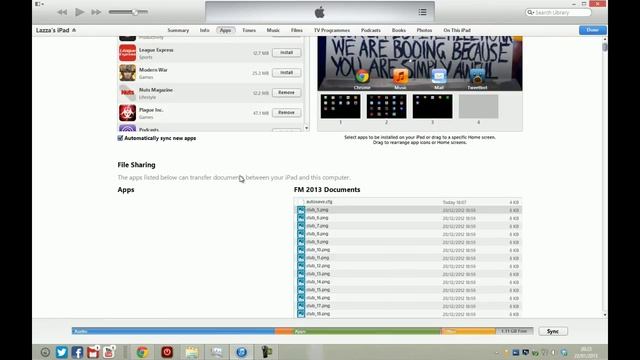Adjust the volume slider knob

tap(134, 12)
